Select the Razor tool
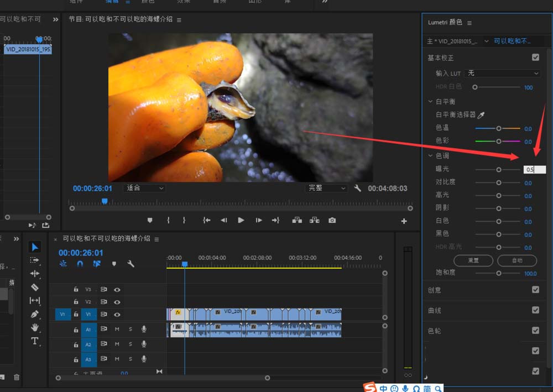 pos(34,288)
